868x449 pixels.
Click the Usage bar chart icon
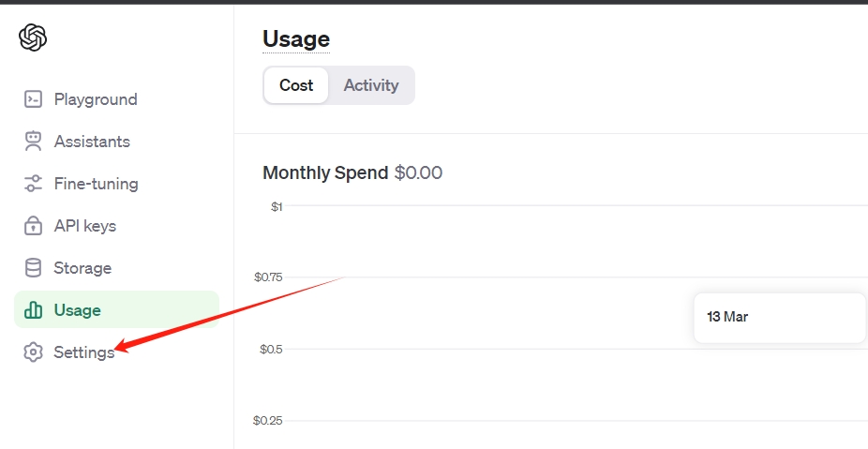click(33, 310)
